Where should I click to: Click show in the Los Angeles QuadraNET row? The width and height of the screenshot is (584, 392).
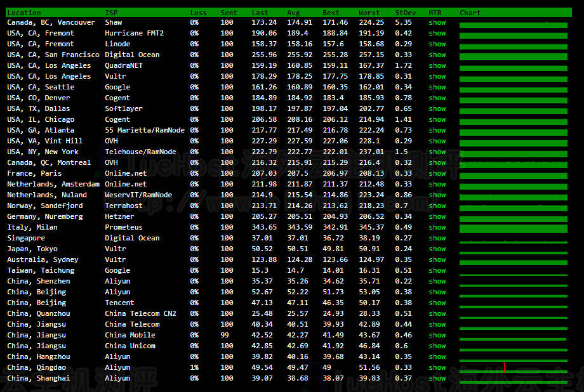437,65
